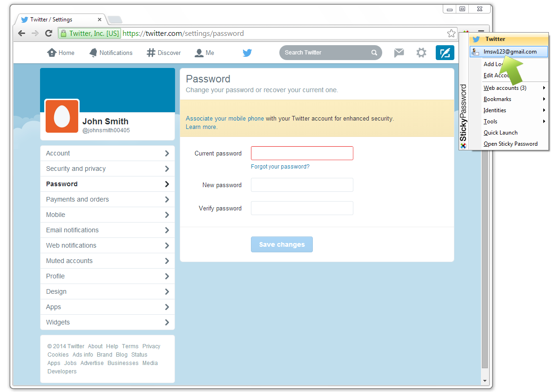The height and width of the screenshot is (392, 554).
Task: Choose Quick Launch in Sticky Password menu
Action: tap(500, 133)
